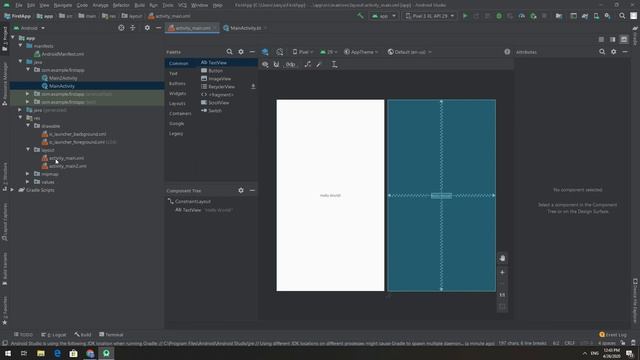Click the 1:1 zoom to 100% button
The image size is (640, 360).
[x=502, y=295]
